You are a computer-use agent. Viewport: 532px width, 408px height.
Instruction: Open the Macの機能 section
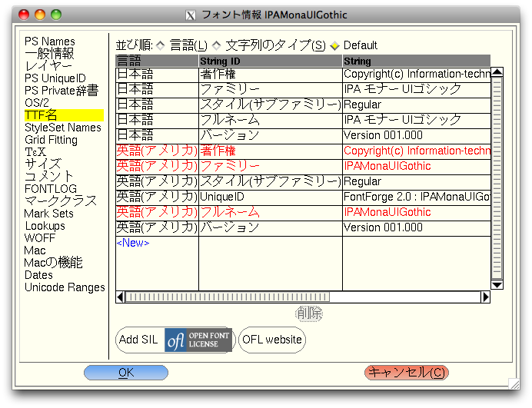point(53,263)
